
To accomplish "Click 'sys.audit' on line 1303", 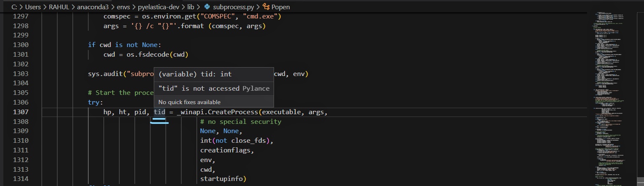I will tap(105, 74).
